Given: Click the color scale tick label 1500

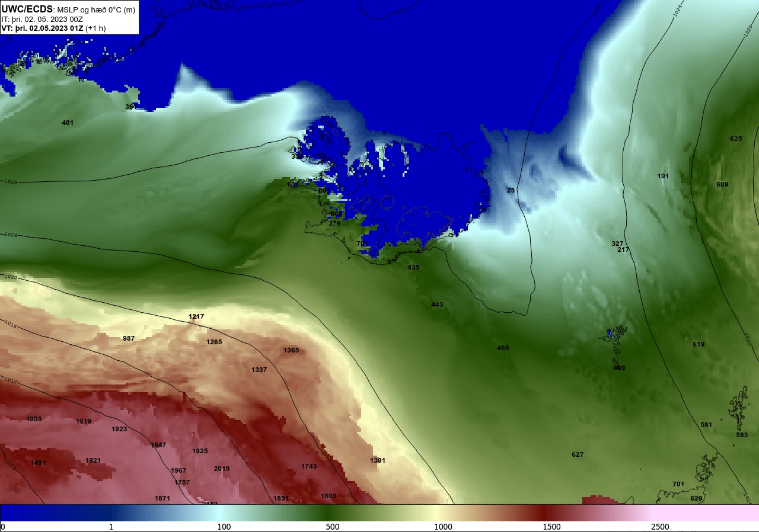Looking at the screenshot, I should click(551, 527).
